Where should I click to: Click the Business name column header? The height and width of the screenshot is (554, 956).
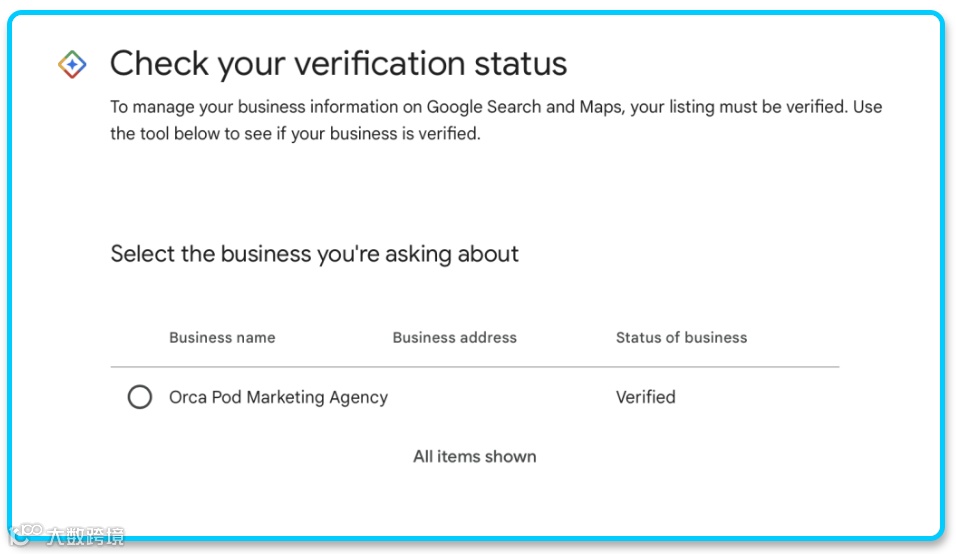(222, 337)
